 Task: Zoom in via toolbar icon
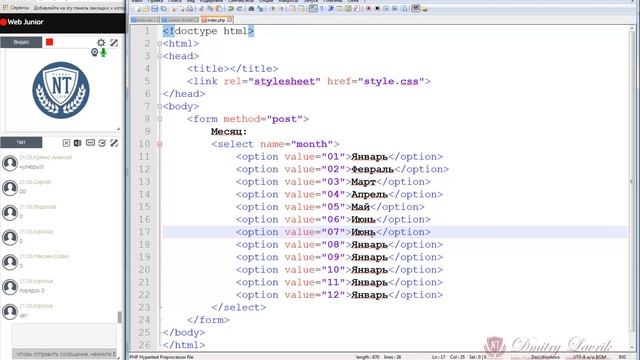pos(273,9)
